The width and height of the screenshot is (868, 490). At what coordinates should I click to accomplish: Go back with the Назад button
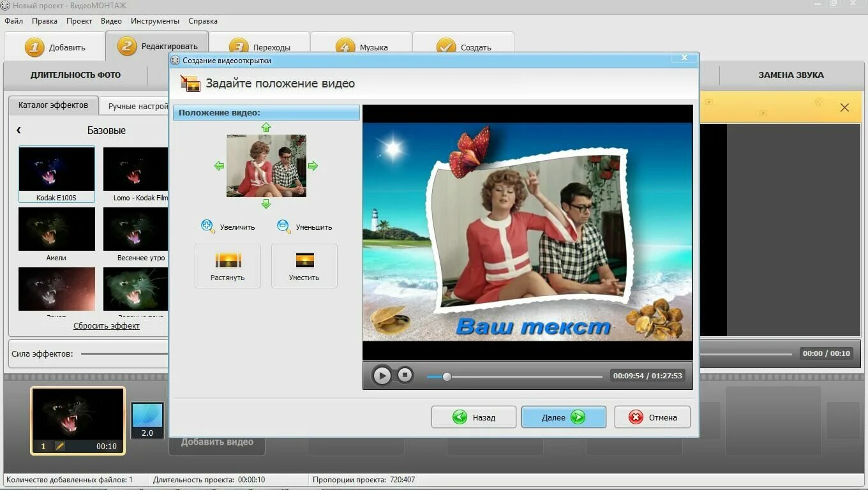[474, 417]
